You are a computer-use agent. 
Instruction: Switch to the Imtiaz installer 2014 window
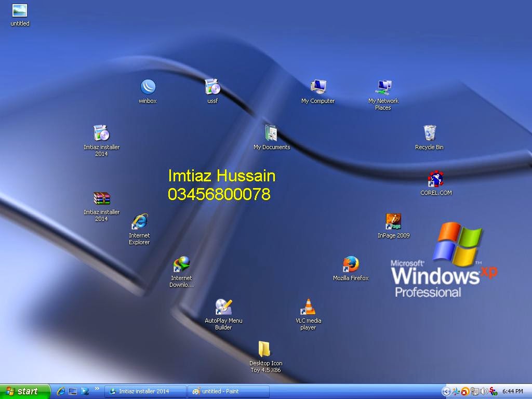tap(145, 391)
